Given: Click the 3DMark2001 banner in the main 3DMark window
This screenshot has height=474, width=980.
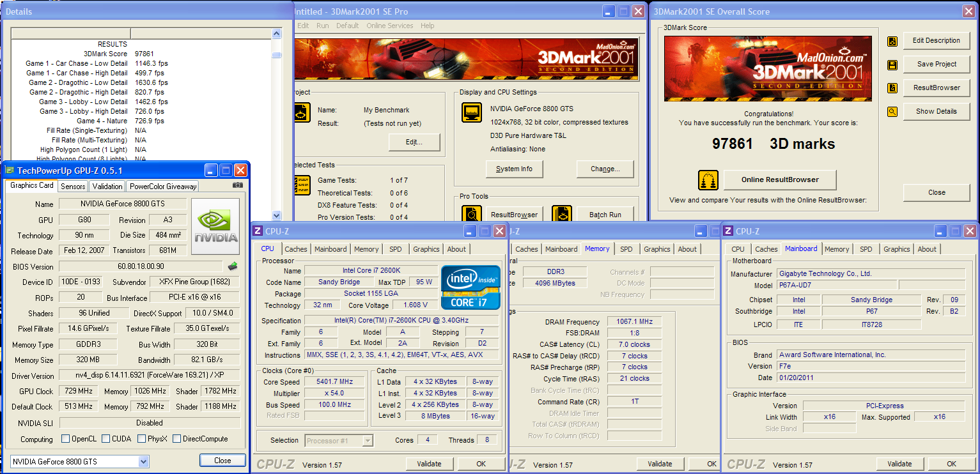Looking at the screenshot, I should point(467,60).
